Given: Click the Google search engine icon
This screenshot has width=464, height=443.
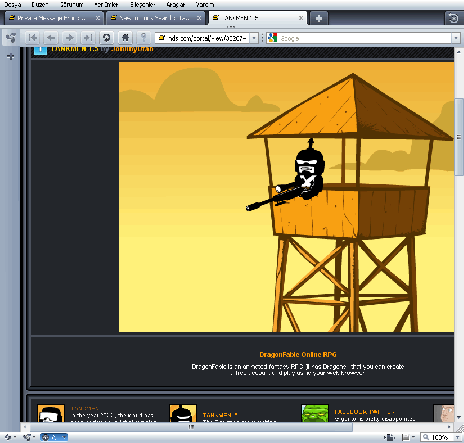Looking at the screenshot, I should (x=272, y=38).
